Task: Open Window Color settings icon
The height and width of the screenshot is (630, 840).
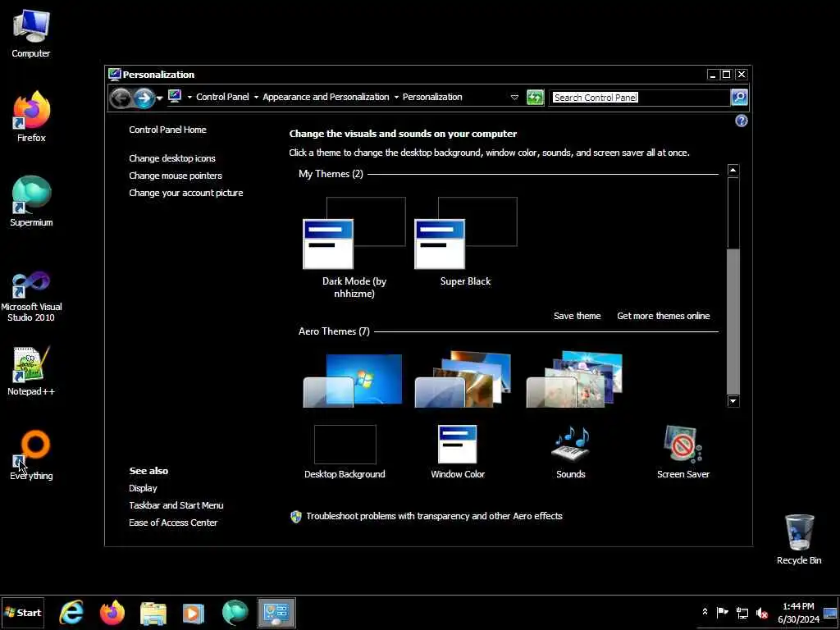Action: (x=458, y=452)
